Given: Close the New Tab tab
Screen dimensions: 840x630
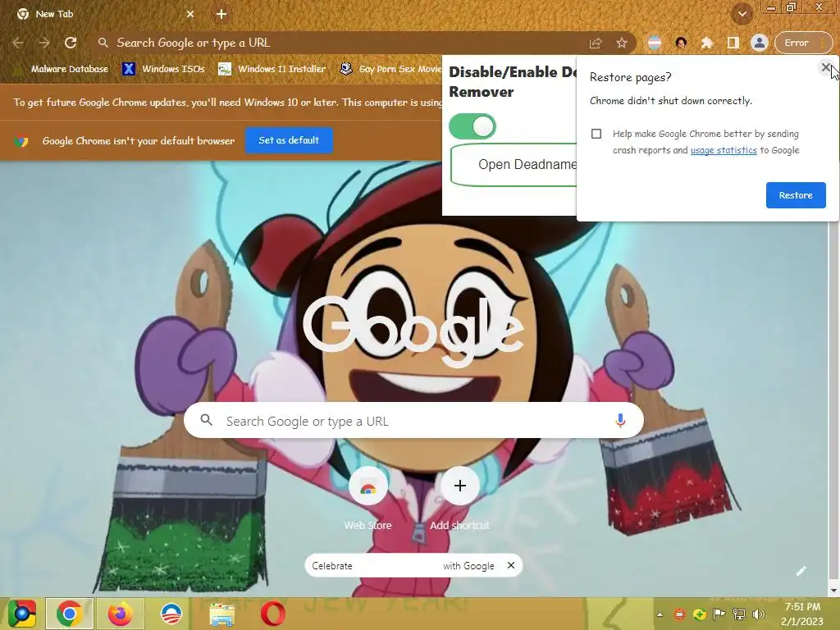Looking at the screenshot, I should [190, 14].
